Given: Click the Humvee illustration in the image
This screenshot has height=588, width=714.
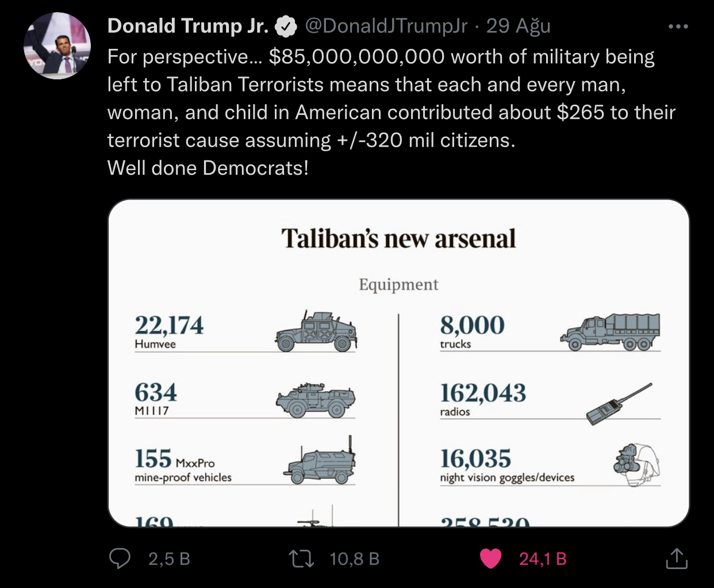Looking at the screenshot, I should [x=316, y=332].
